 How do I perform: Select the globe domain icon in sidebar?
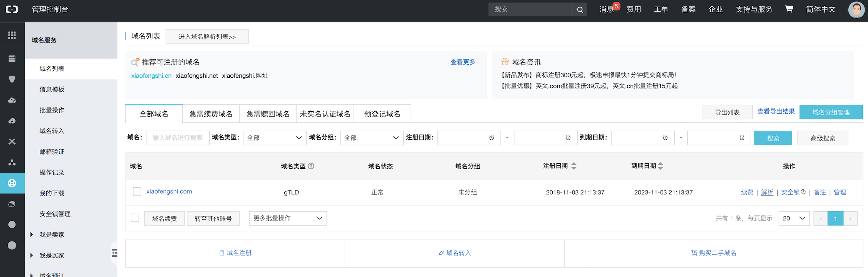tap(12, 183)
